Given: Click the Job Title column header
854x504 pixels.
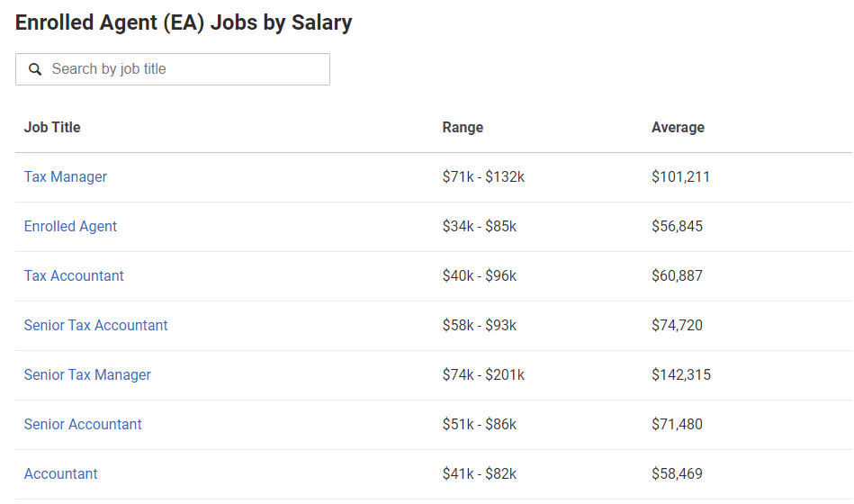Looking at the screenshot, I should [52, 128].
